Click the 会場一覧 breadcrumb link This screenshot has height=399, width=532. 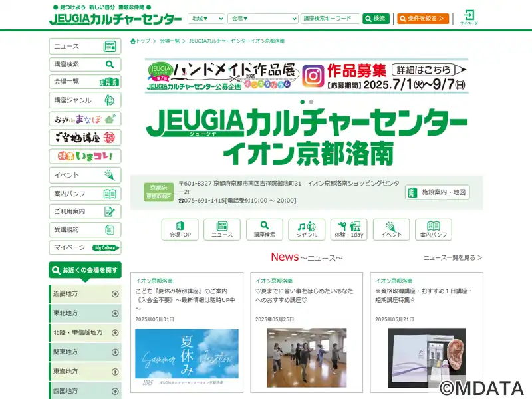(x=170, y=41)
